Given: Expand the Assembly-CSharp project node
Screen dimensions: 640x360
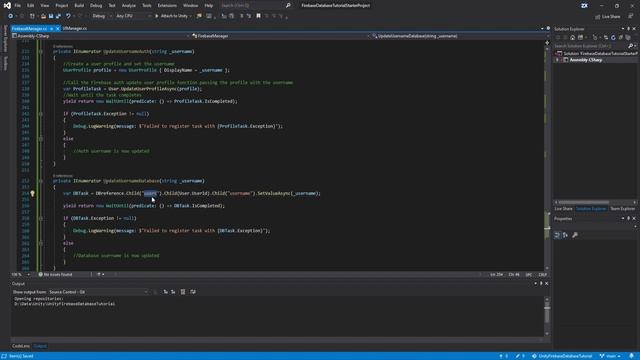Looking at the screenshot, I should [x=558, y=60].
